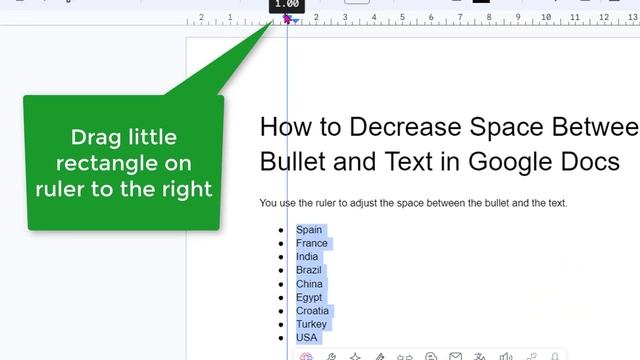Click the ruler at the 10 mark
Image resolution: width=640 pixels, height=360 pixels.
(546, 18)
